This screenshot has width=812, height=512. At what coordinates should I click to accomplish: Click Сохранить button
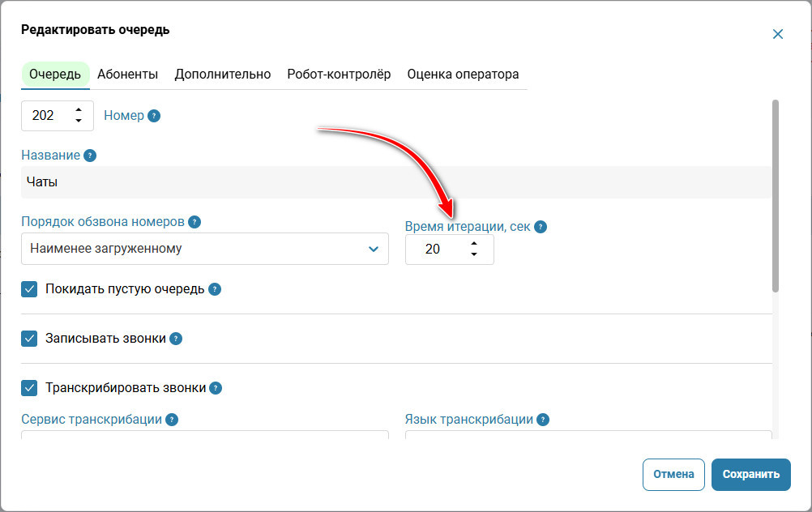(751, 474)
